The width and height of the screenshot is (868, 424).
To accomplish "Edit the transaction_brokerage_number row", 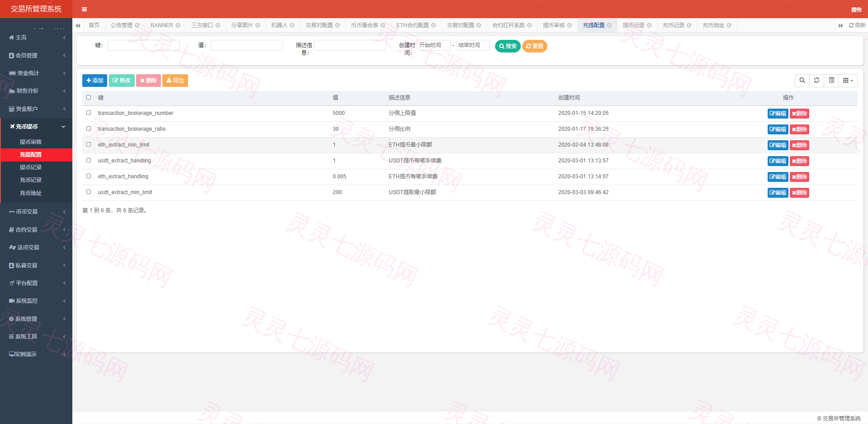I will (778, 114).
